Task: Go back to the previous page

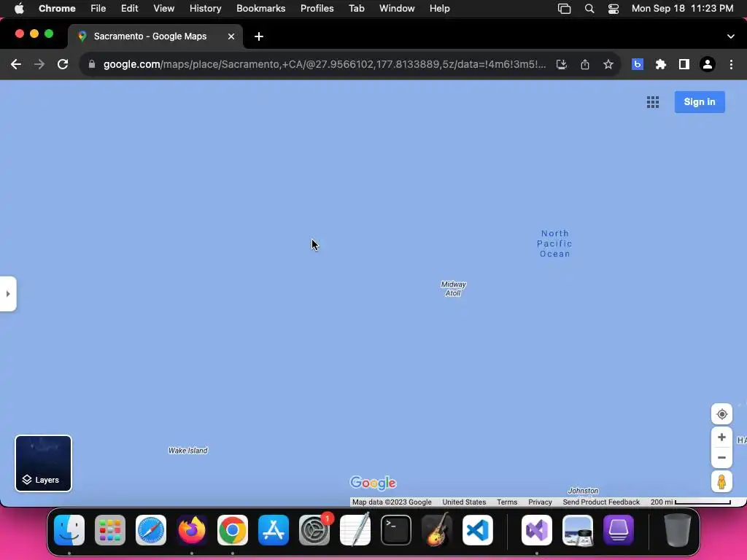Action: click(x=16, y=64)
